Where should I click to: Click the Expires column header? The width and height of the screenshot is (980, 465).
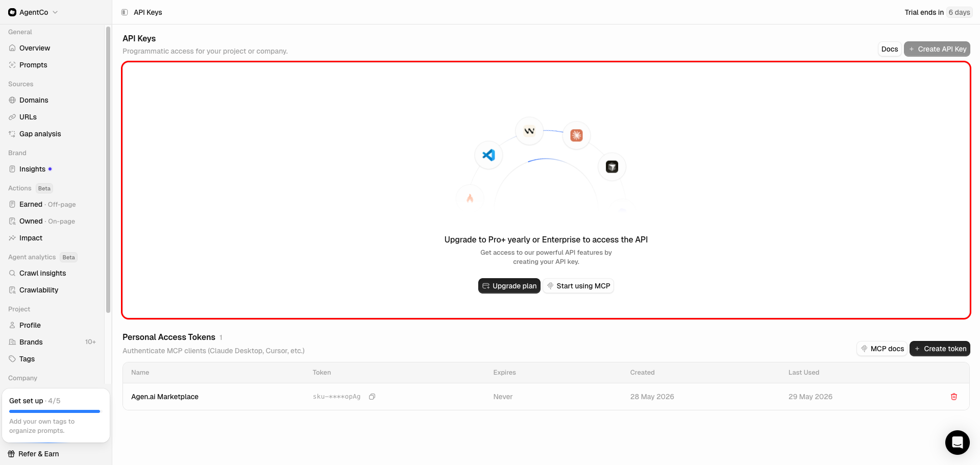point(504,373)
